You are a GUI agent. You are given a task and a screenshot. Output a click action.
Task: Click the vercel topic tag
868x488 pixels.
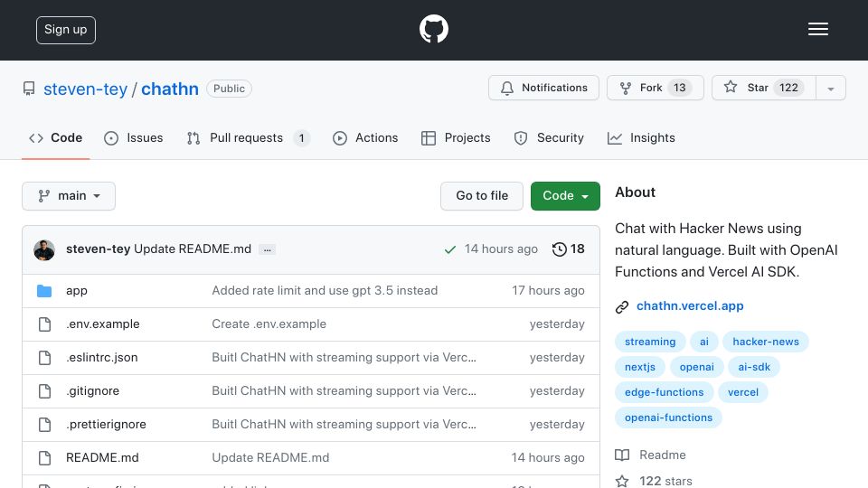pos(743,392)
